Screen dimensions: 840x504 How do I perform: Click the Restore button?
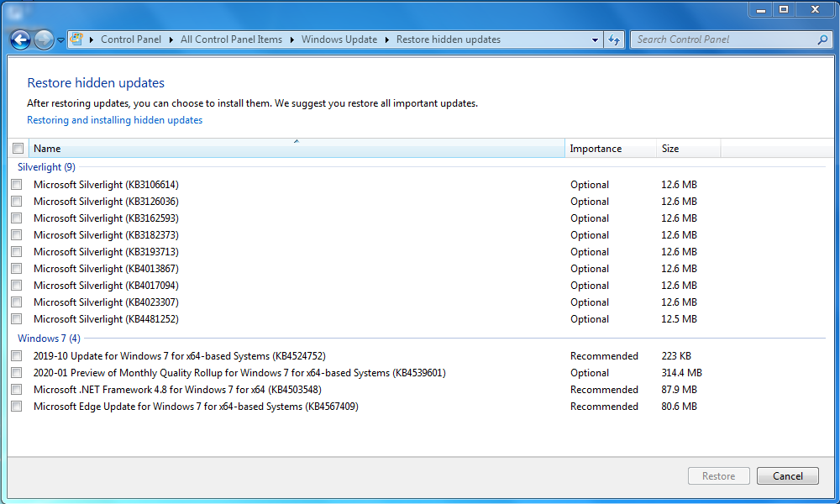pos(718,476)
